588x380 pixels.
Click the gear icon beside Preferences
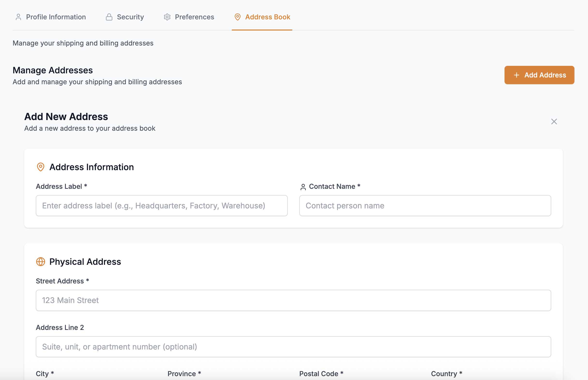click(x=167, y=17)
